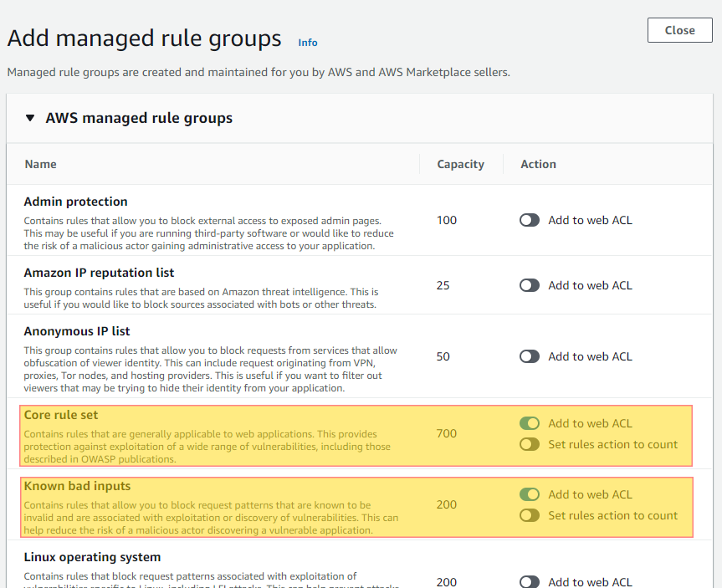This screenshot has height=588, width=722.
Task: Click the Anonymous IP list description about VPN
Action: [211, 370]
